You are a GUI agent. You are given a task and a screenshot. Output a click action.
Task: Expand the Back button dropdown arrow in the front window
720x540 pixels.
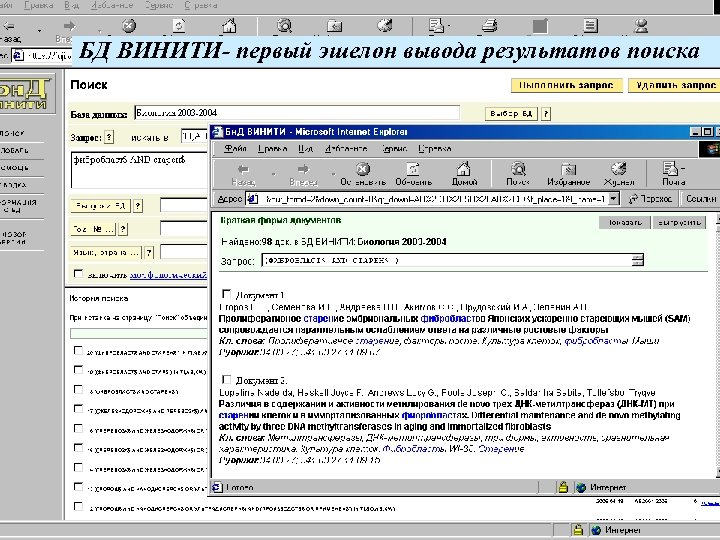pyautogui.click(x=274, y=174)
